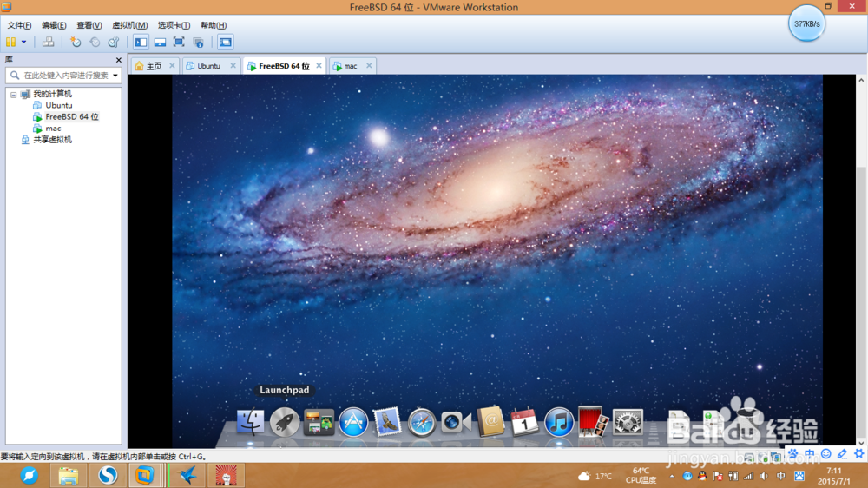The height and width of the screenshot is (488, 868).
Task: Open Photo Booth in the dock
Action: tap(593, 422)
